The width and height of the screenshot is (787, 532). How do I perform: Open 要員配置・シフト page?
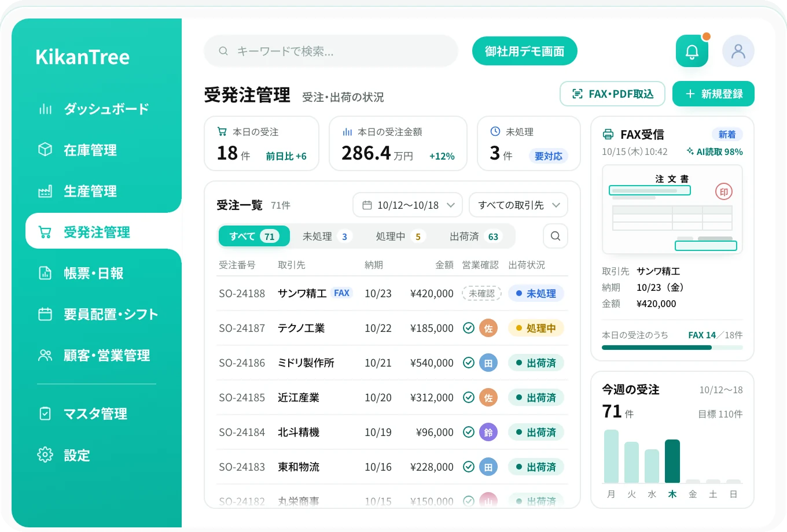tap(97, 314)
